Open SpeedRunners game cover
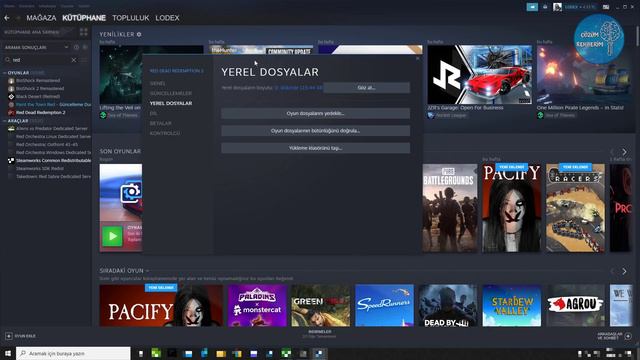Viewport: 640px width, 360px height. point(384,305)
